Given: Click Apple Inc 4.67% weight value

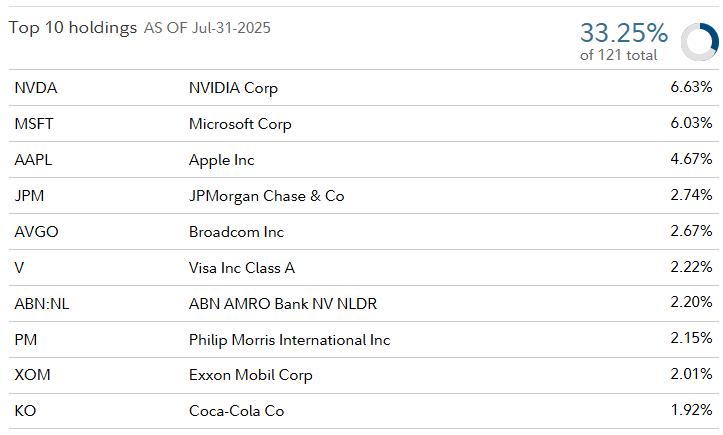Looking at the screenshot, I should tap(691, 160).
